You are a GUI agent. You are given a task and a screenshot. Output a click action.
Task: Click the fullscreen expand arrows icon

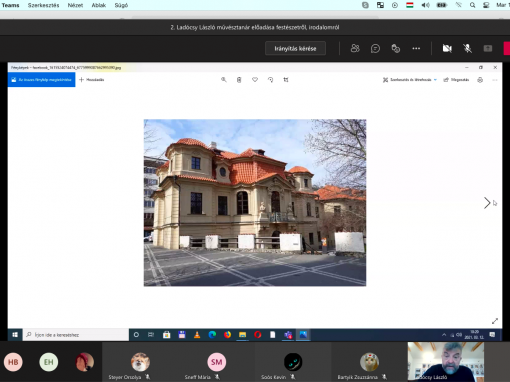click(495, 321)
